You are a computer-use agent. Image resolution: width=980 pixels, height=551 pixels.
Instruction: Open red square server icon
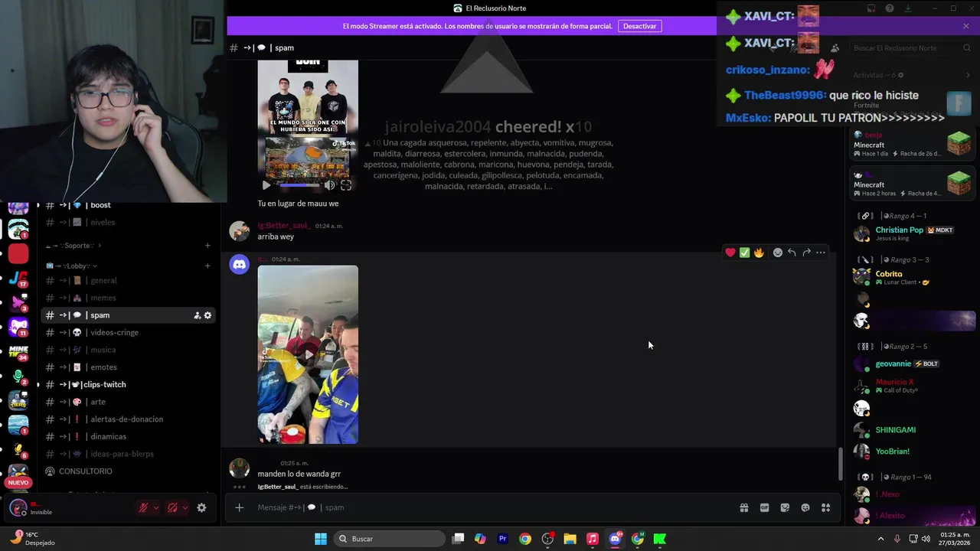click(x=18, y=253)
